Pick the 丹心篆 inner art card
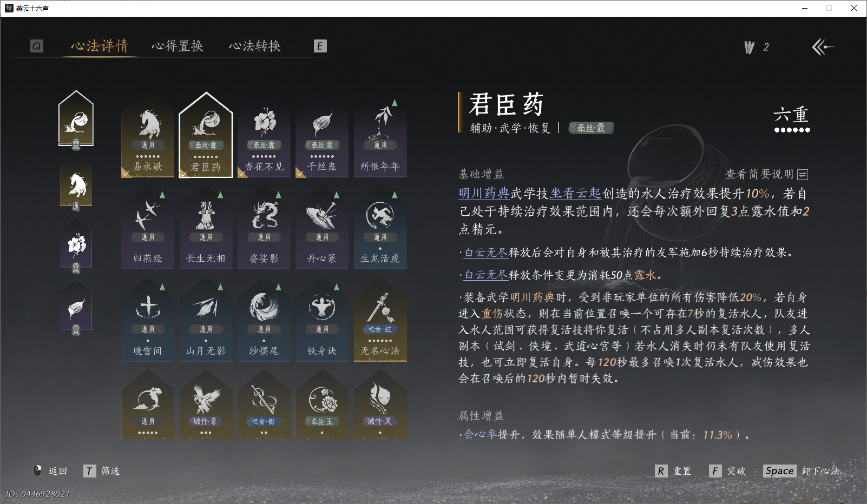The width and height of the screenshot is (867, 504). pyautogui.click(x=322, y=228)
